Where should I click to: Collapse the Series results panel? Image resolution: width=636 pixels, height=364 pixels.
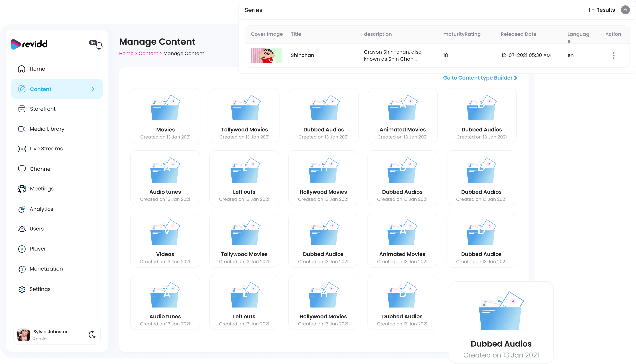click(625, 10)
